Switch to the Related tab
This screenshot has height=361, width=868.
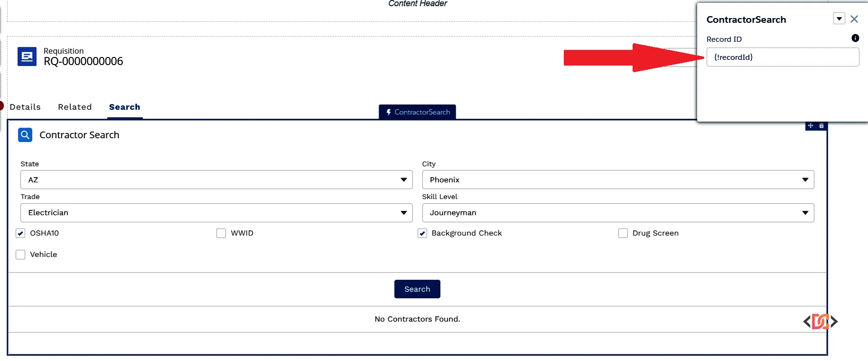pos(75,107)
